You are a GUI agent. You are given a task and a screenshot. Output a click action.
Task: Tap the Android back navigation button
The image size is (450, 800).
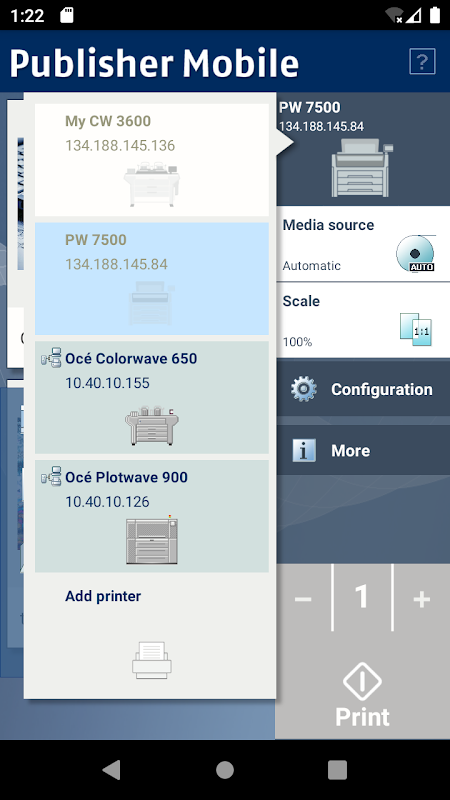(x=112, y=769)
